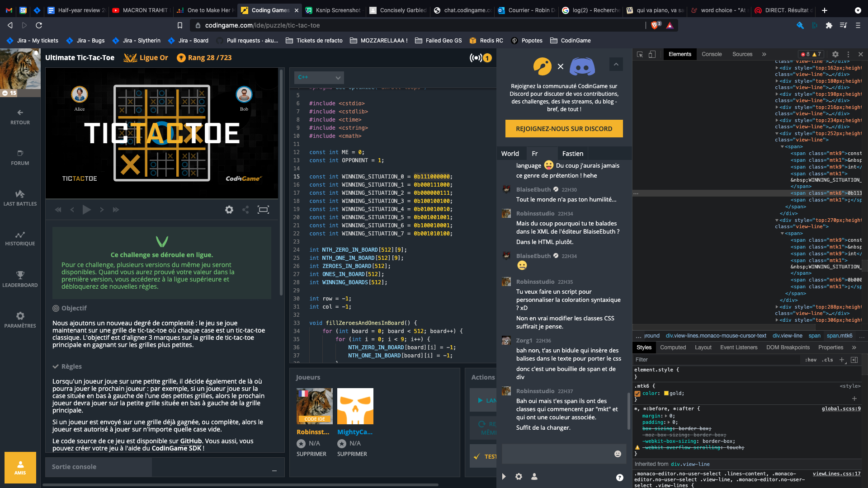Screen dimensions: 868x488
Task: Activate the DevTools inspect element tool
Action: tap(640, 54)
